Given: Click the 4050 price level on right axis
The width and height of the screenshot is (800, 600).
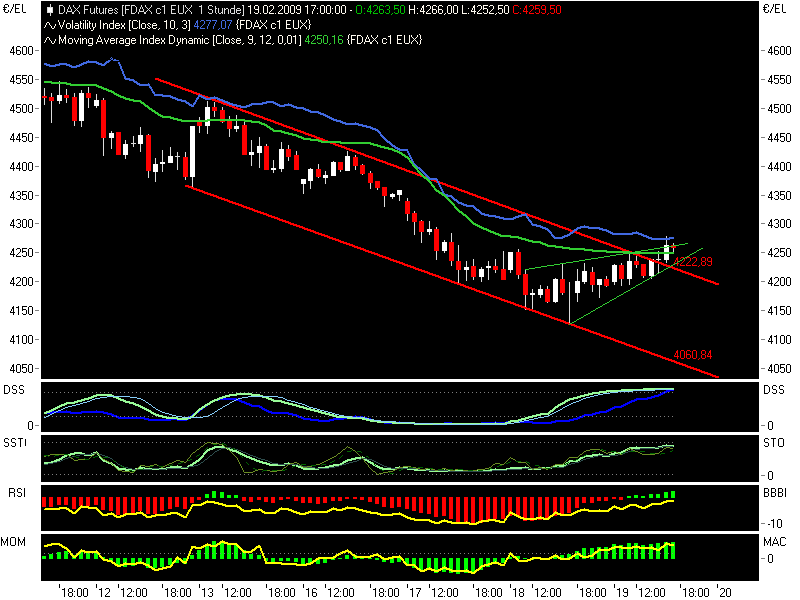Looking at the screenshot, I should coord(780,369).
